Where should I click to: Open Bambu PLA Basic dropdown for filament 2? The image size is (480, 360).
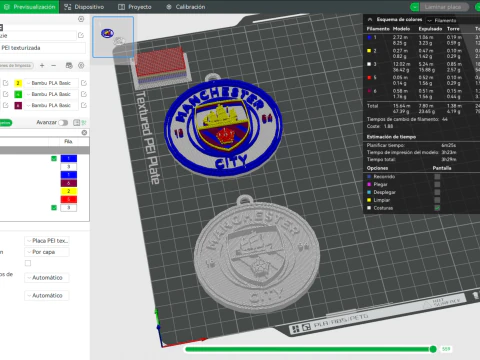tap(51, 83)
